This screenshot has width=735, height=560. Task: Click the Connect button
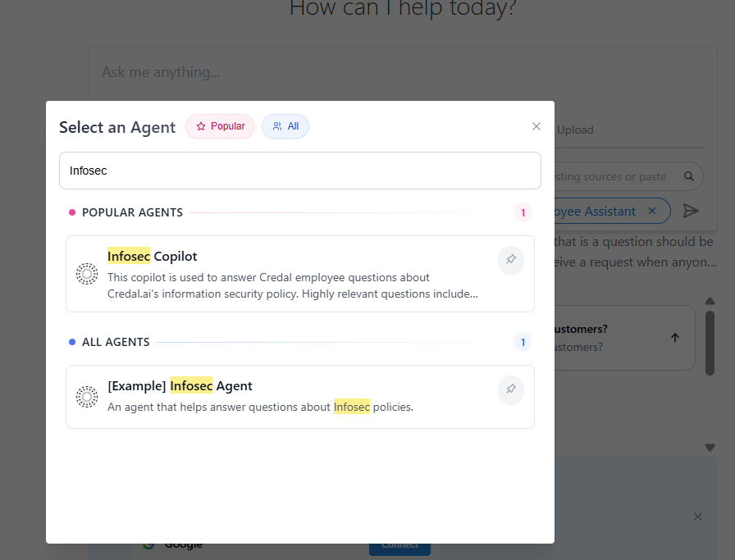[399, 544]
